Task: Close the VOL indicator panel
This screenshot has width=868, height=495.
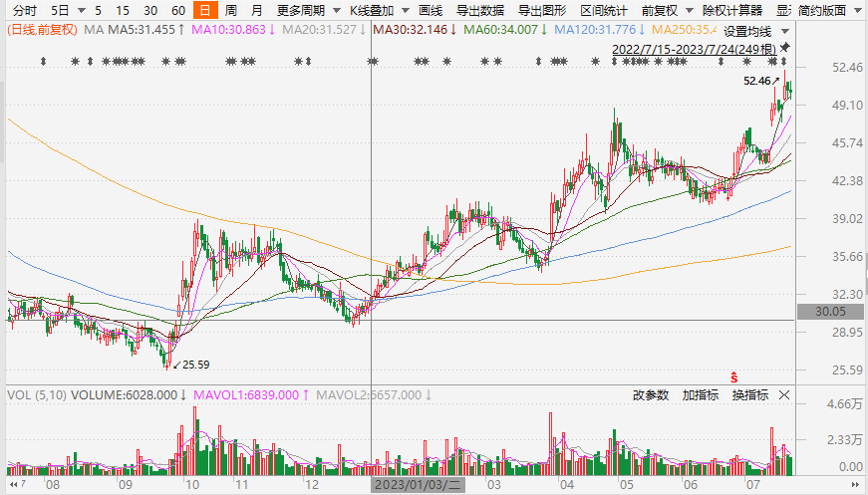Action: (783, 395)
